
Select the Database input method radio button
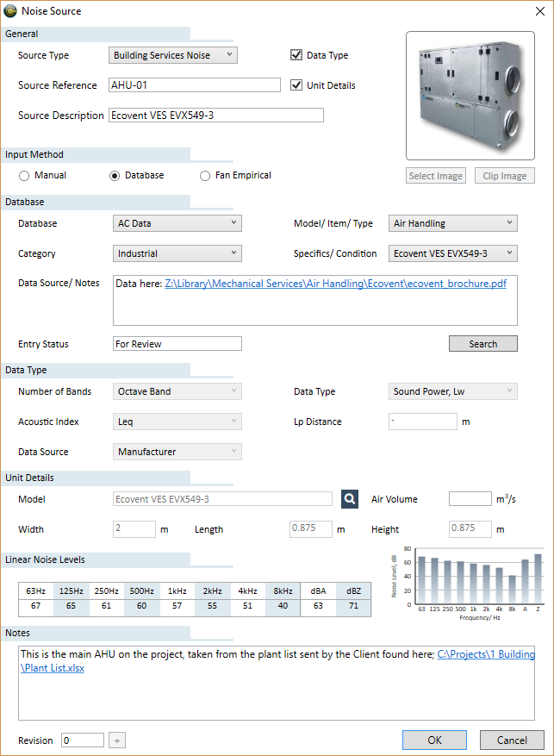tap(115, 176)
